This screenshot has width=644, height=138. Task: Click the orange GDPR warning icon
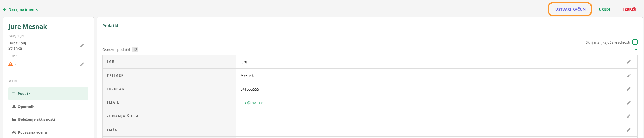11,64
